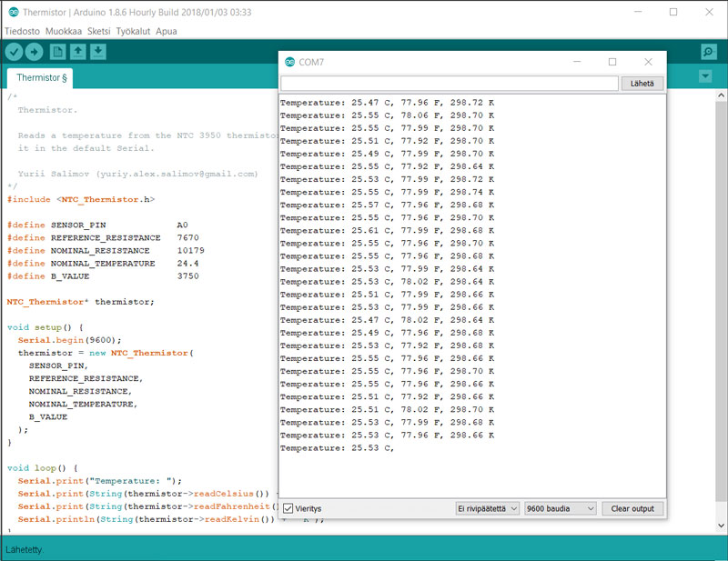Click the Clear output button
This screenshot has height=561, width=728.
[632, 508]
